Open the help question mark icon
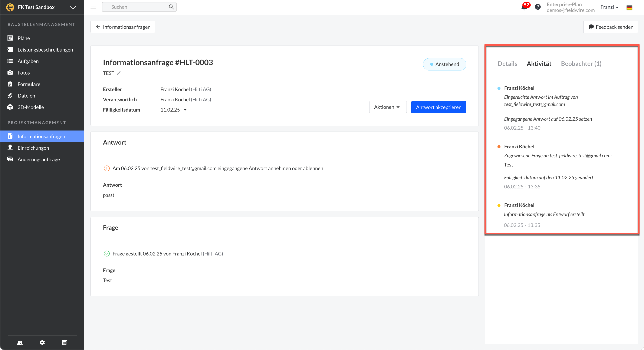This screenshot has width=644, height=350. click(x=538, y=7)
